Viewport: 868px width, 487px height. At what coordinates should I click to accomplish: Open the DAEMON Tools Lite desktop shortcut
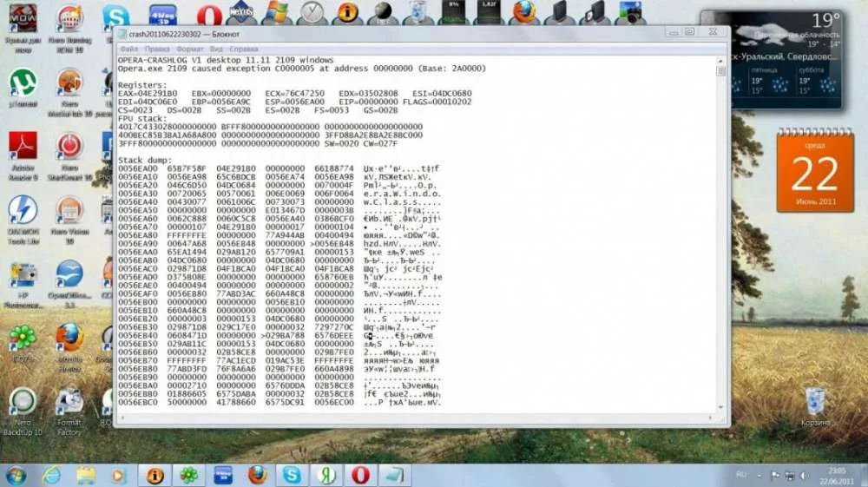(23, 220)
